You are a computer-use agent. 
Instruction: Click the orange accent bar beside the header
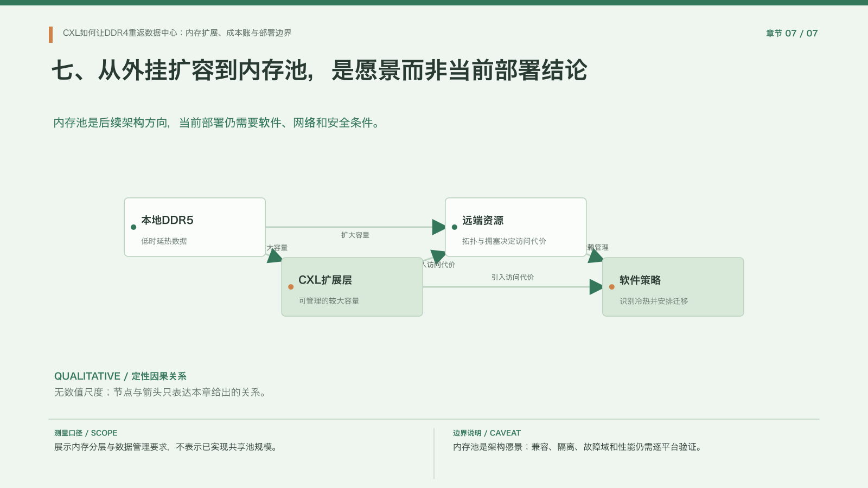coord(50,35)
